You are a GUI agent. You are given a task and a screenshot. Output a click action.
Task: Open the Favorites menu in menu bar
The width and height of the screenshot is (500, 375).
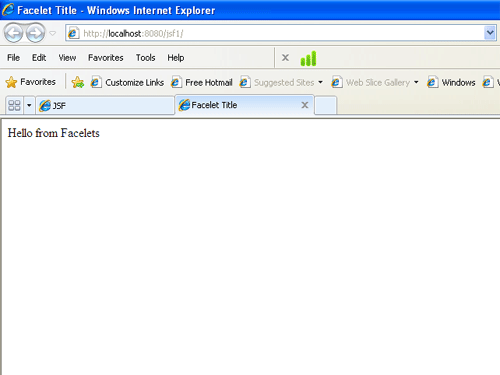point(106,58)
